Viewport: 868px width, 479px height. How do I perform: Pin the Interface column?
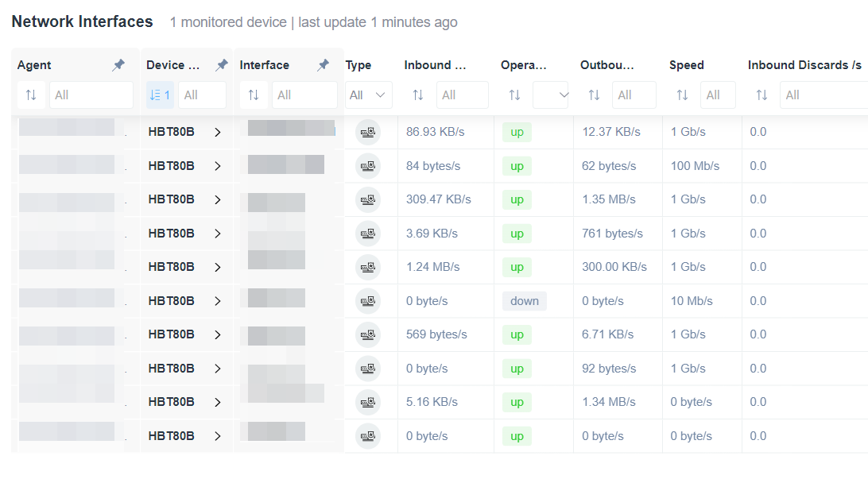(324, 64)
